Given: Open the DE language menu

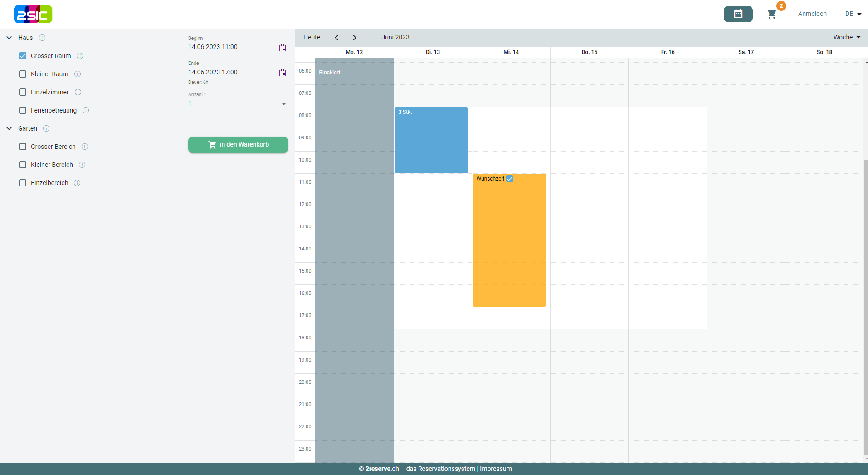Looking at the screenshot, I should point(853,14).
